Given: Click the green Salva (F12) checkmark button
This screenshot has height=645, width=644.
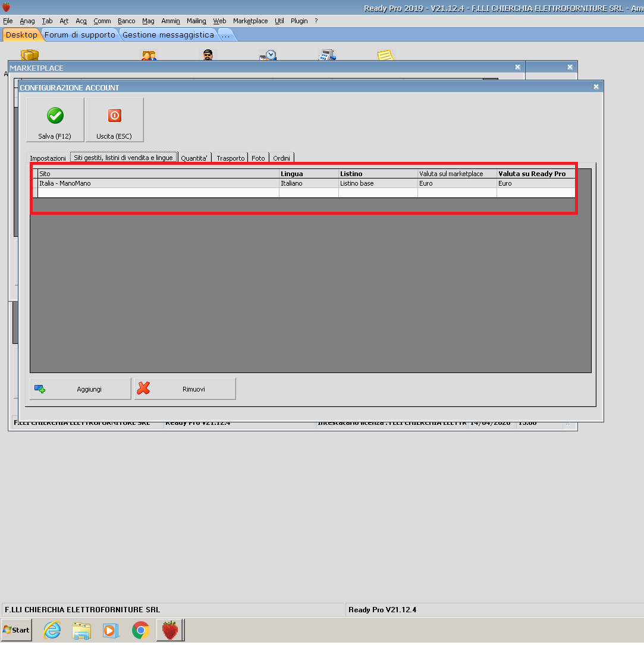Looking at the screenshot, I should click(x=55, y=120).
